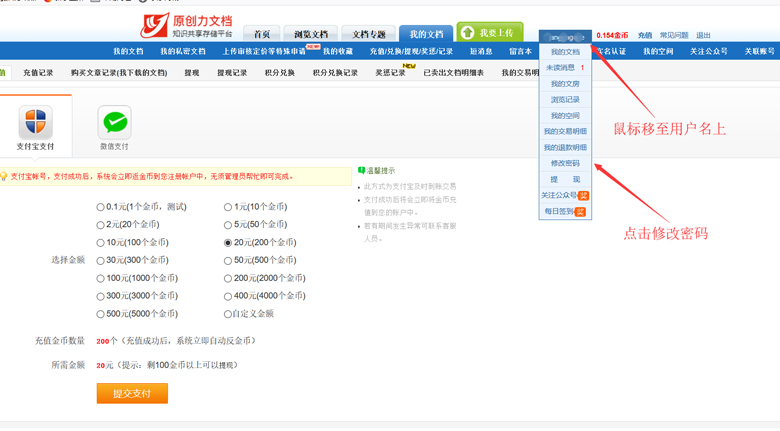Screen dimensions: 780x431
Task: Open 上传审核定价等特殊申请 link
Action: coord(264,51)
